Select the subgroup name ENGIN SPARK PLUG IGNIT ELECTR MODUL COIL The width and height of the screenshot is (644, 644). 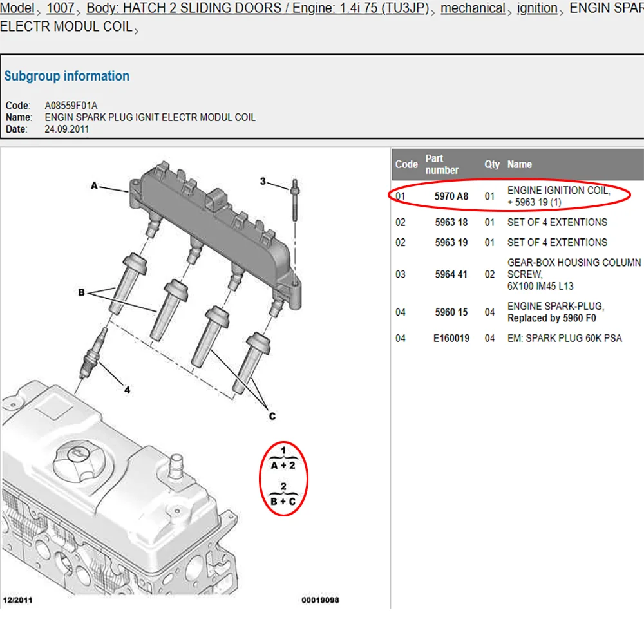[150, 117]
